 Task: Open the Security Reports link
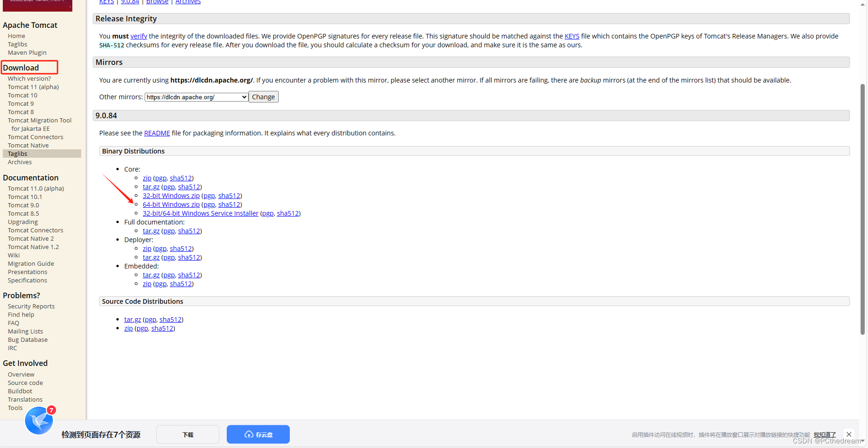coord(31,307)
